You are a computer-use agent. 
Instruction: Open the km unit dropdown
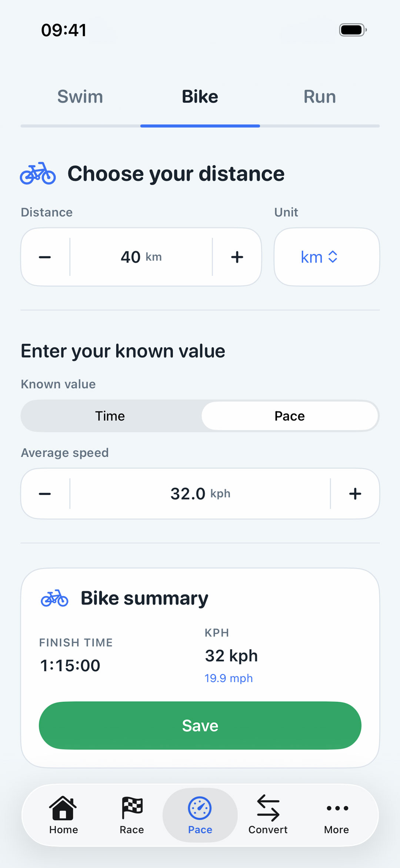tap(327, 257)
